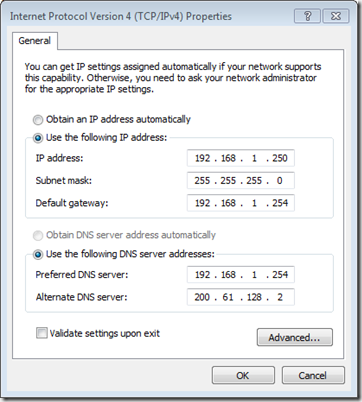Click the Preferred DNS server field
Viewport: 362px width, 402px height.
(x=241, y=275)
